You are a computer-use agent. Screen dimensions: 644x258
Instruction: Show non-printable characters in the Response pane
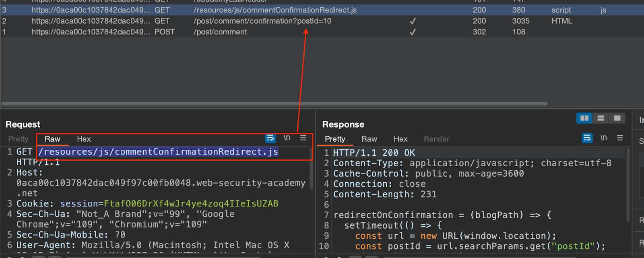(x=603, y=138)
